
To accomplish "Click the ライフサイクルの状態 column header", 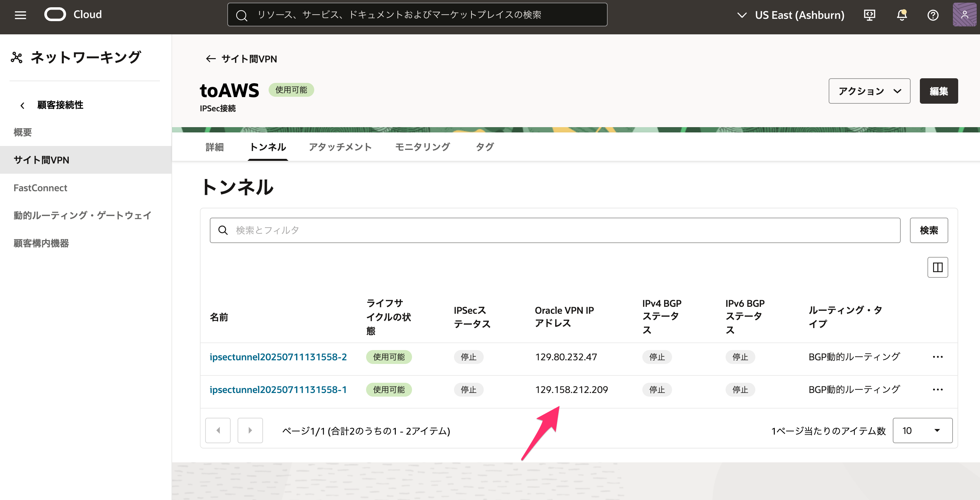I will click(x=389, y=317).
